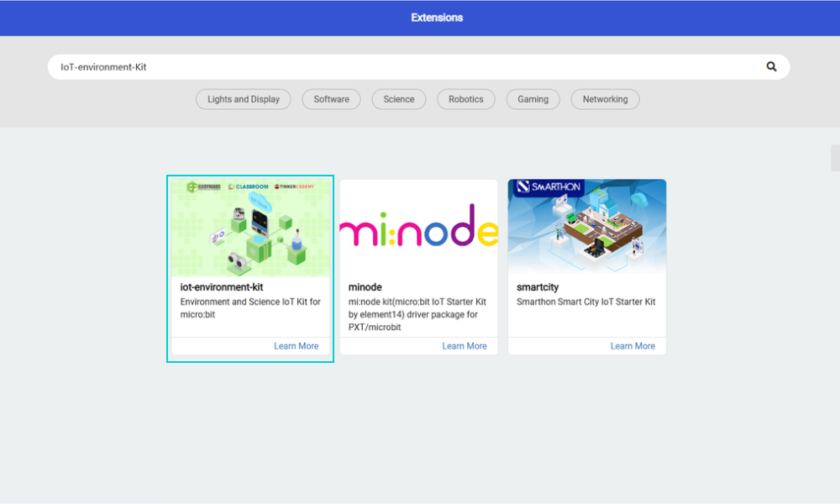Image resolution: width=840 pixels, height=504 pixels.
Task: Click the Smarthon Smart City description text
Action: [x=585, y=302]
